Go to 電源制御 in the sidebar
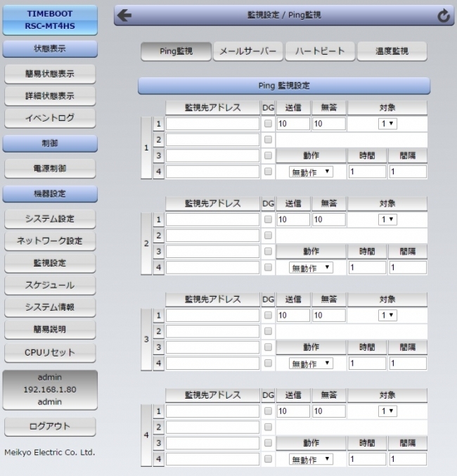 click(x=50, y=168)
